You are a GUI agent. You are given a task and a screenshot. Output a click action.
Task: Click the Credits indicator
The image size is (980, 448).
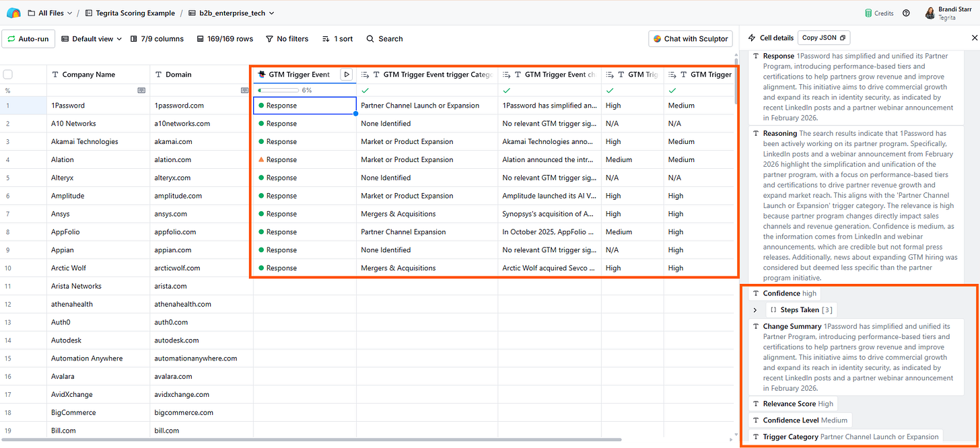click(x=879, y=13)
